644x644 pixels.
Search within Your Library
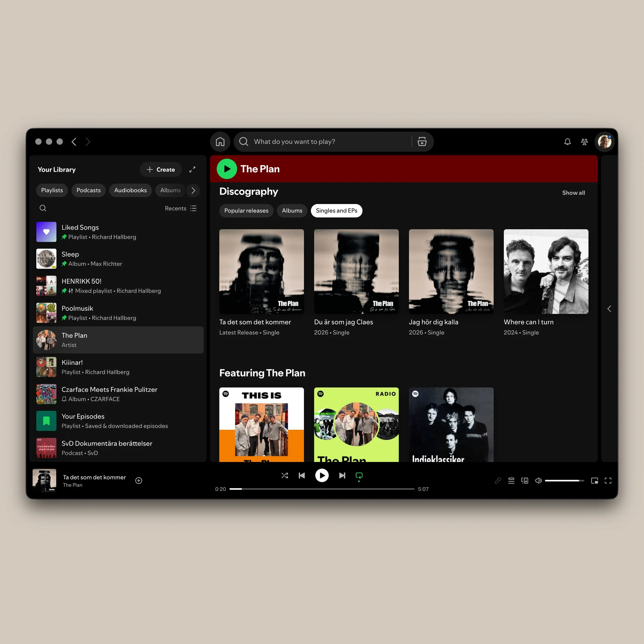[43, 208]
